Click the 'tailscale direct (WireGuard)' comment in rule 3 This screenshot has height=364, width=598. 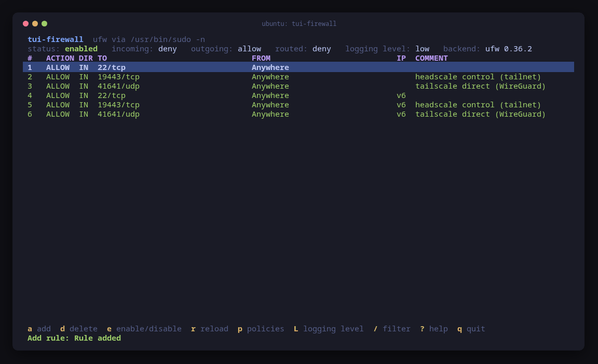pos(481,86)
